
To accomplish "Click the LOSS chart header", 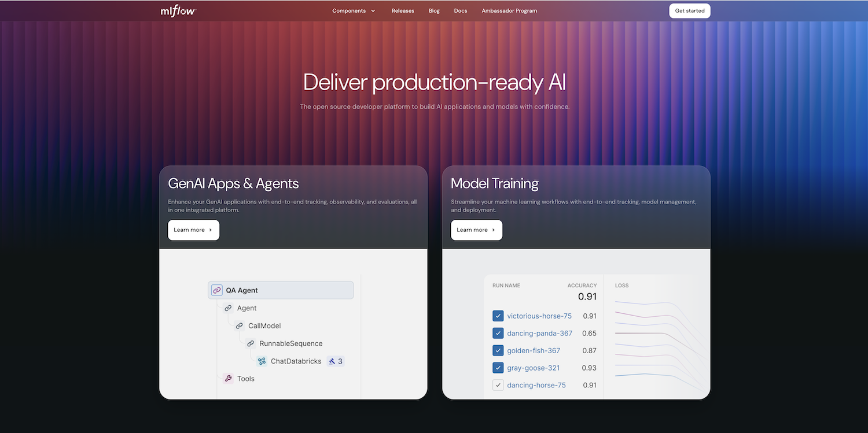I will coord(621,286).
